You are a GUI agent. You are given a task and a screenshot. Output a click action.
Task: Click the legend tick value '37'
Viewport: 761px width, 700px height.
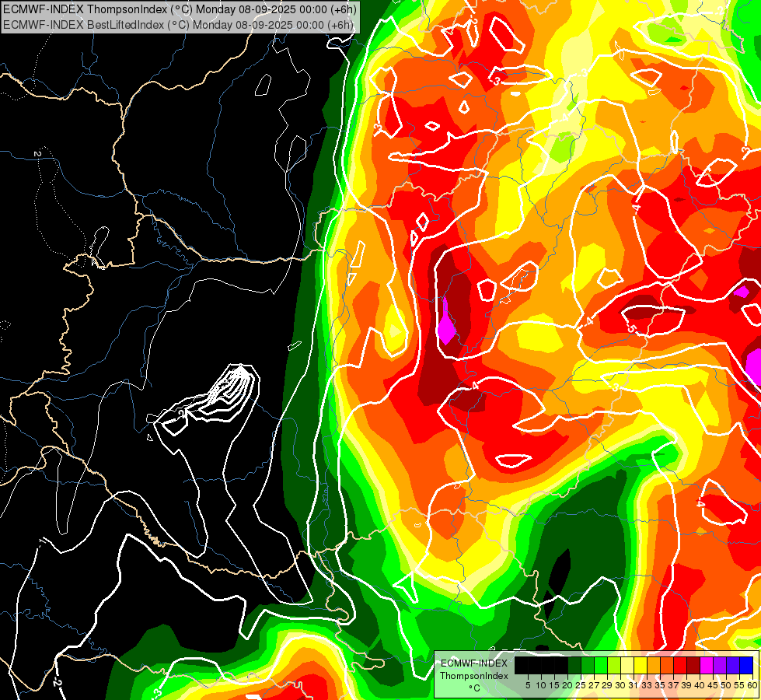pos(673,685)
